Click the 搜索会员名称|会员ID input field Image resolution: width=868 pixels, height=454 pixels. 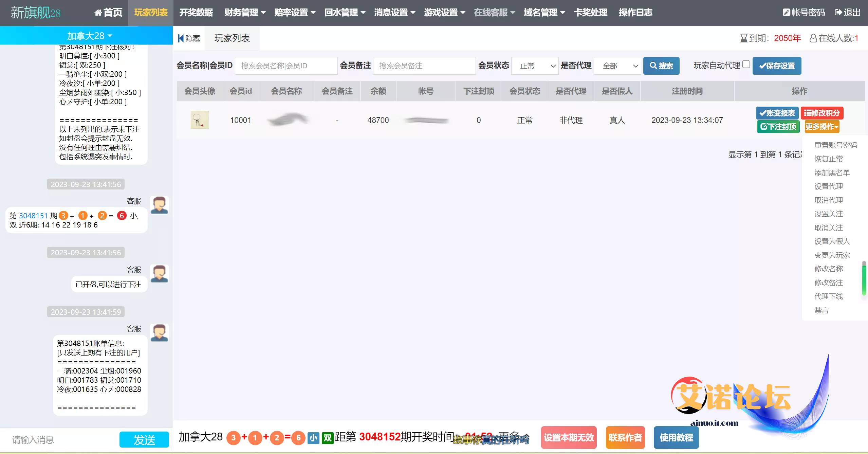tap(286, 66)
